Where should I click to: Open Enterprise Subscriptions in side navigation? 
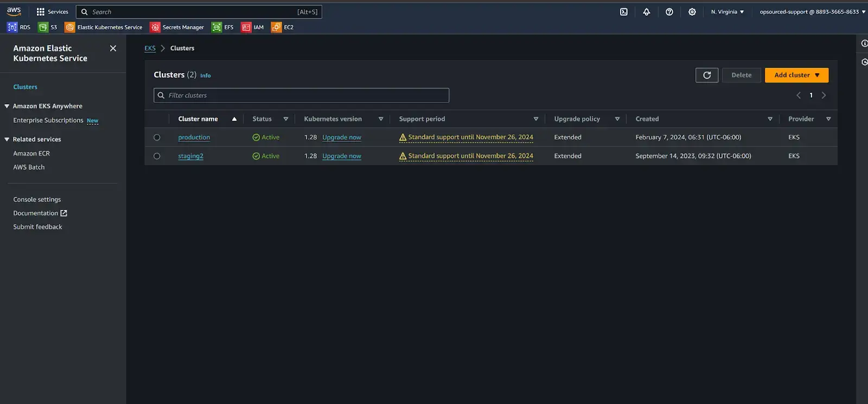coord(48,120)
